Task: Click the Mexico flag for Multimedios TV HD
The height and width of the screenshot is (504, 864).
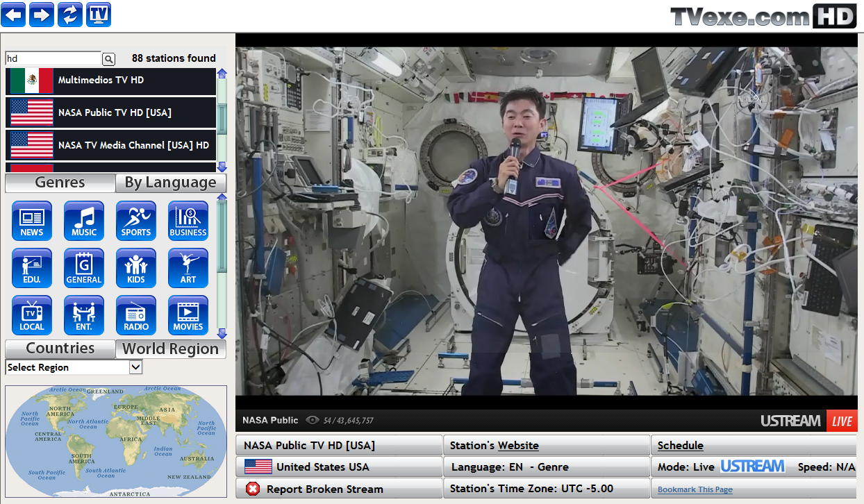Action: pyautogui.click(x=32, y=81)
